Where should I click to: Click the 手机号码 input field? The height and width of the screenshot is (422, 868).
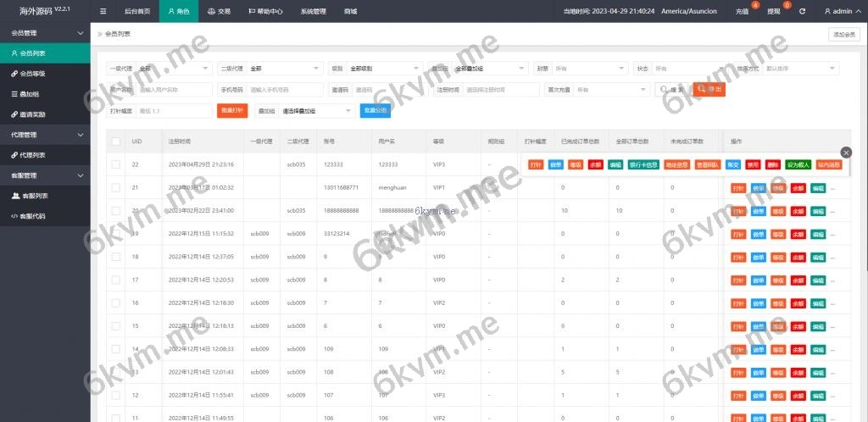(283, 90)
